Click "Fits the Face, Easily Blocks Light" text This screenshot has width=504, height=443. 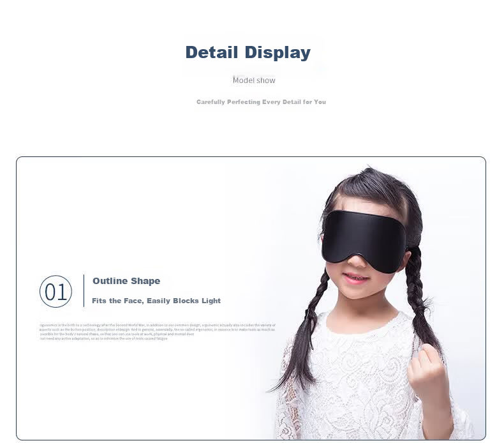(x=156, y=301)
